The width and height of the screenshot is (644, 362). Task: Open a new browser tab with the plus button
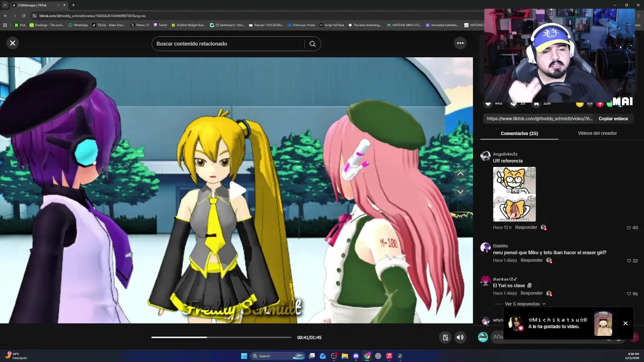(x=73, y=5)
